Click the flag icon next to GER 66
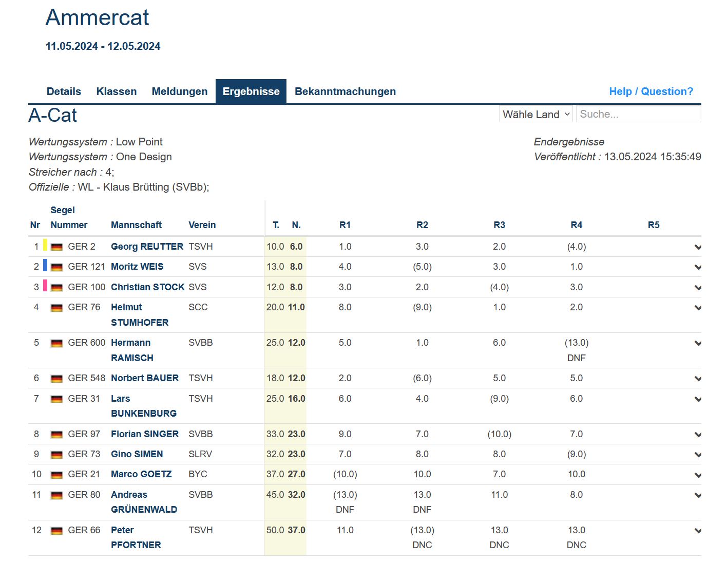The height and width of the screenshot is (561, 728). 57,531
